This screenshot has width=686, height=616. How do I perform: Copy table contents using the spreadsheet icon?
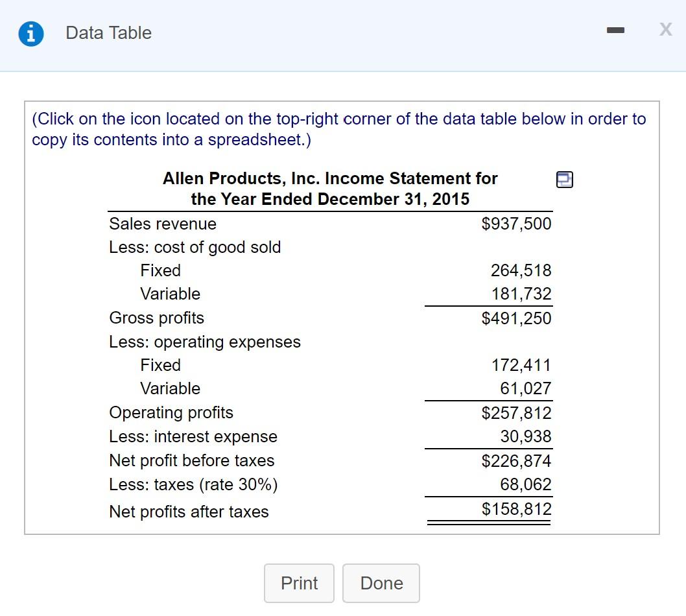564,180
